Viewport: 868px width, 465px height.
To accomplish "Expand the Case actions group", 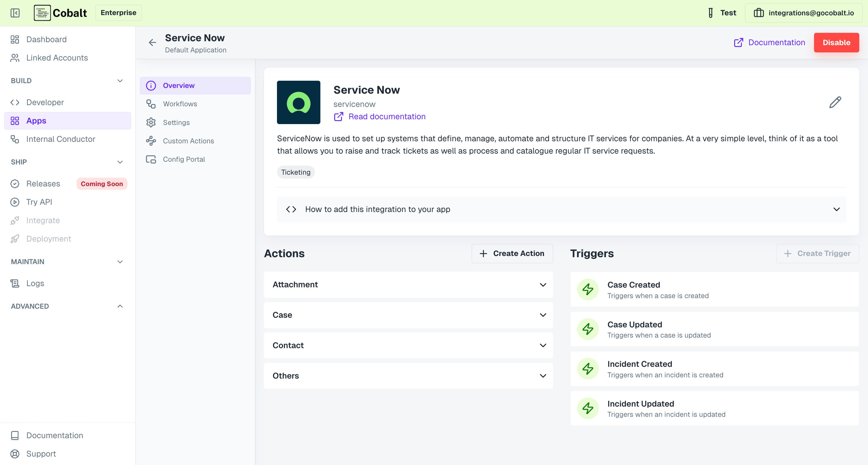I will (x=408, y=315).
